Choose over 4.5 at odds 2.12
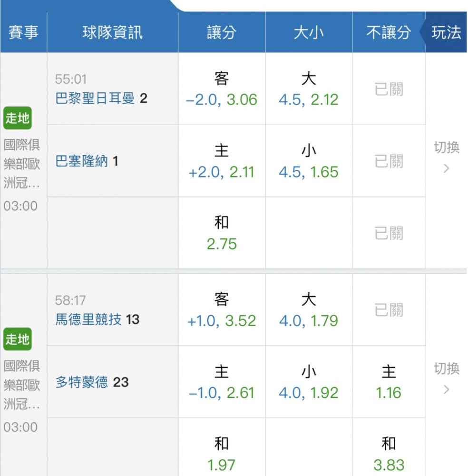 click(309, 89)
